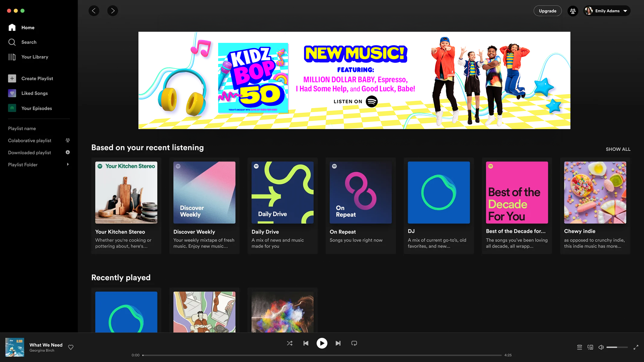Toggle repeat mode
The height and width of the screenshot is (362, 644).
coord(354,343)
